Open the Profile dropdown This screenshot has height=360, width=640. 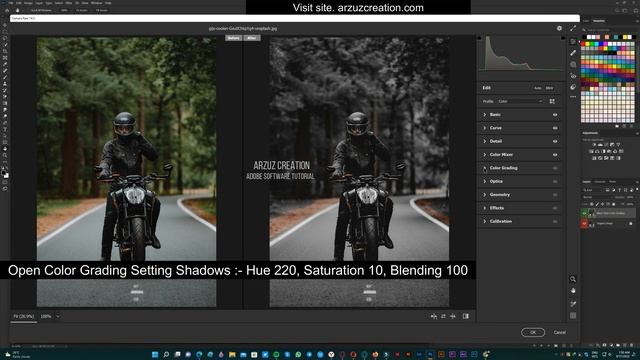pos(521,101)
